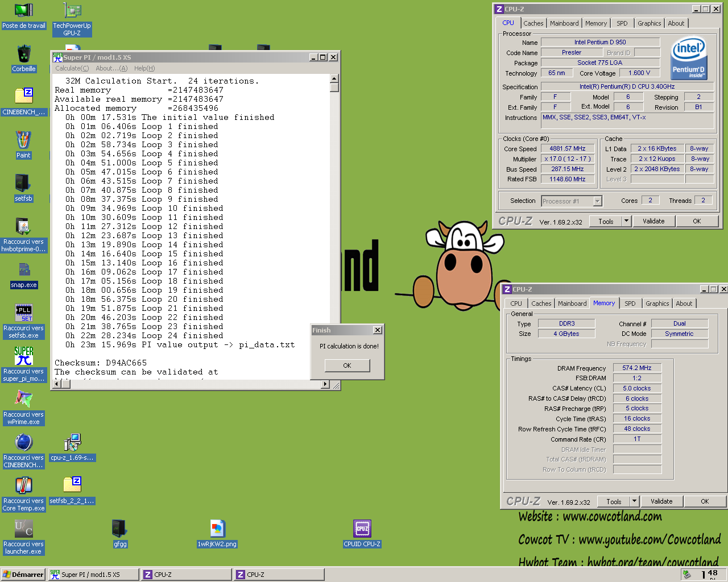Image resolution: width=728 pixels, height=582 pixels.
Task: Click the Intel Pentium D logo
Action: click(x=689, y=59)
